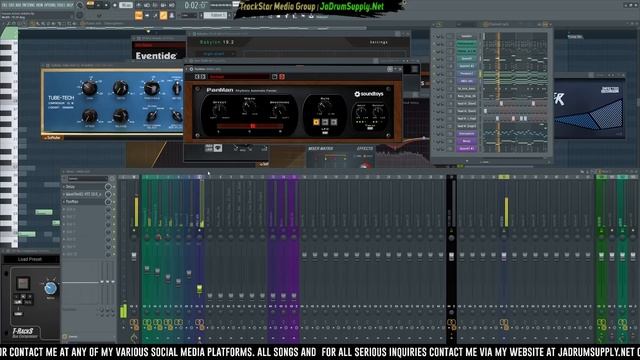The height and width of the screenshot is (360, 640).
Task: Adjust the PanMan Rate knob
Action: pyautogui.click(x=324, y=107)
